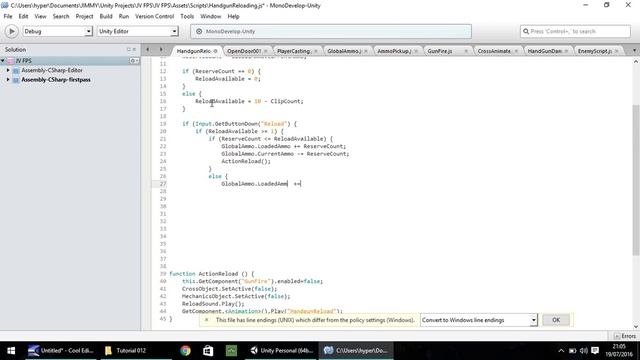This screenshot has height=360, width=640.
Task: Switch to the EnemyScript tab
Action: point(594,51)
